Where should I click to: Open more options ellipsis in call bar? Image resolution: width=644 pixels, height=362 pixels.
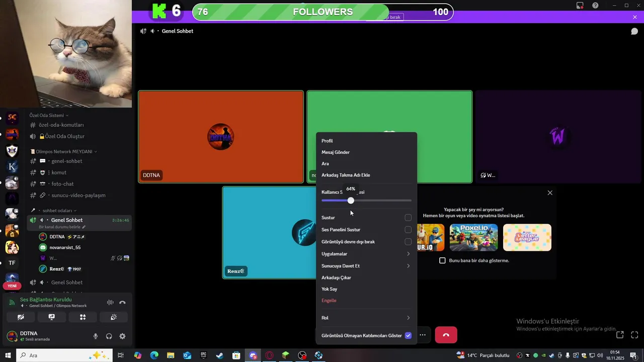tap(423, 335)
